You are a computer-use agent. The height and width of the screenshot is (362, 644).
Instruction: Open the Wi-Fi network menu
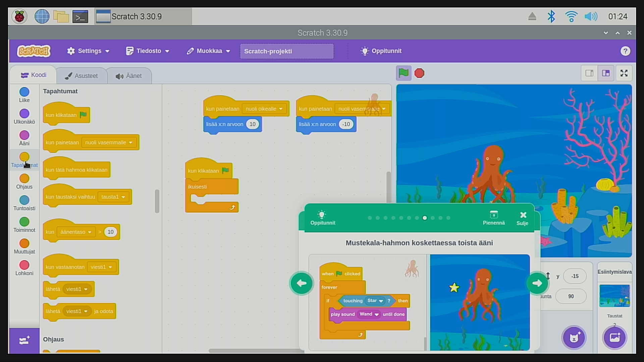coord(571,16)
